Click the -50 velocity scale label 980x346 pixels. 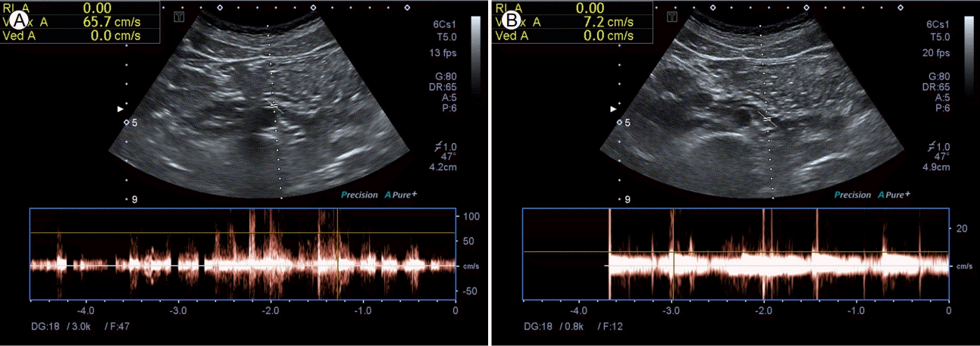[470, 291]
